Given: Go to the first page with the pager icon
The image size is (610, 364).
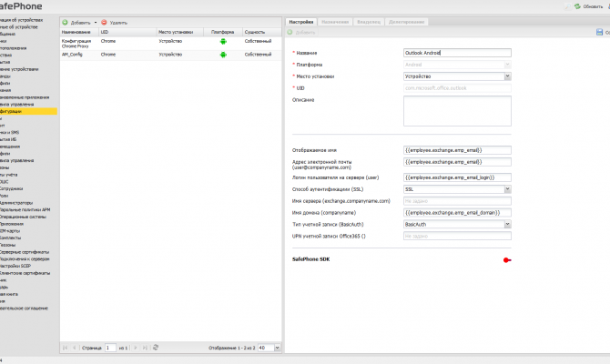Looking at the screenshot, I should pyautogui.click(x=65, y=348).
